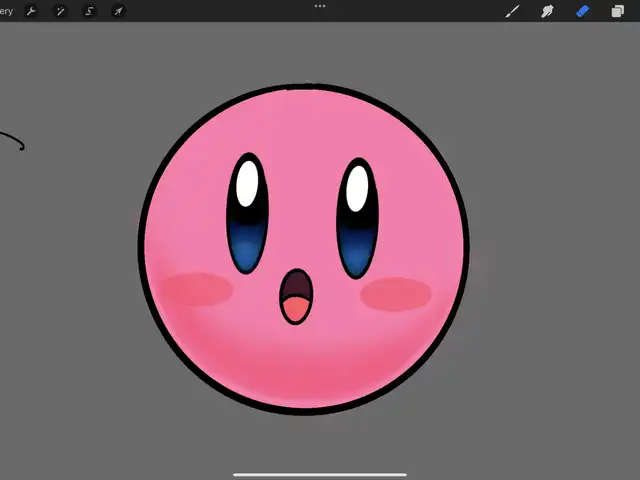
Task: Open the Layers panel
Action: coord(618,11)
